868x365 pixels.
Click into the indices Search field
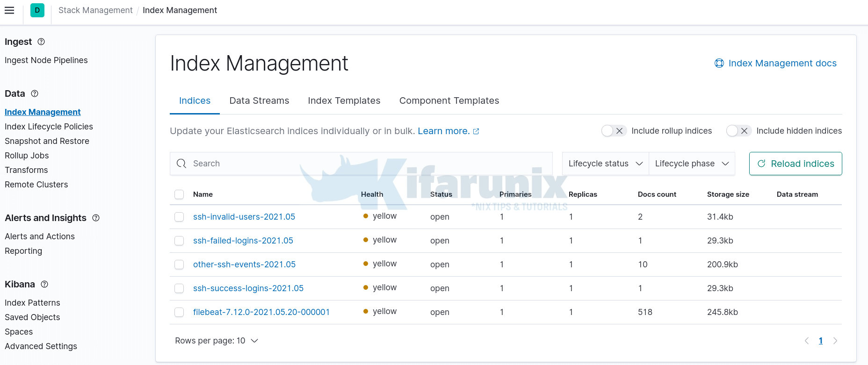pyautogui.click(x=365, y=164)
